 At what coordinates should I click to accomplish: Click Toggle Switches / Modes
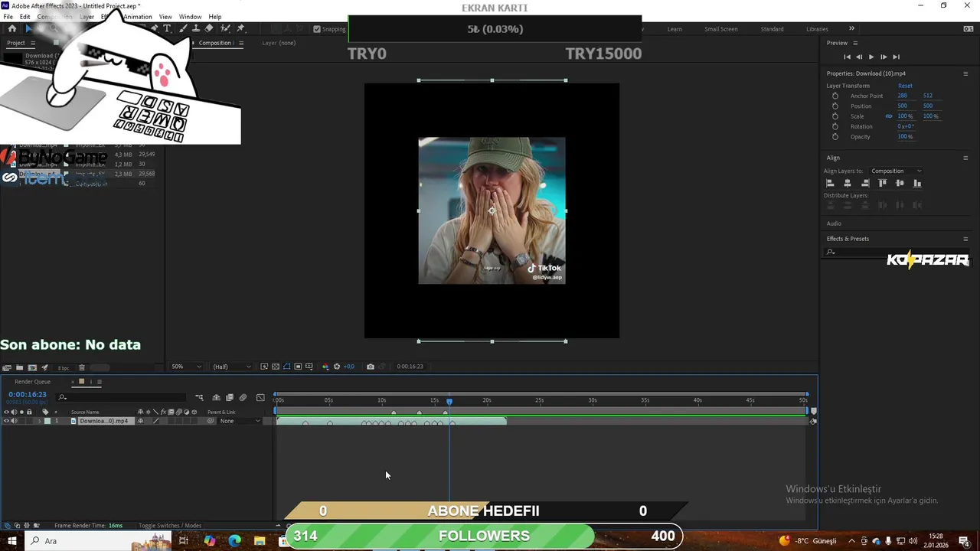coord(170,526)
